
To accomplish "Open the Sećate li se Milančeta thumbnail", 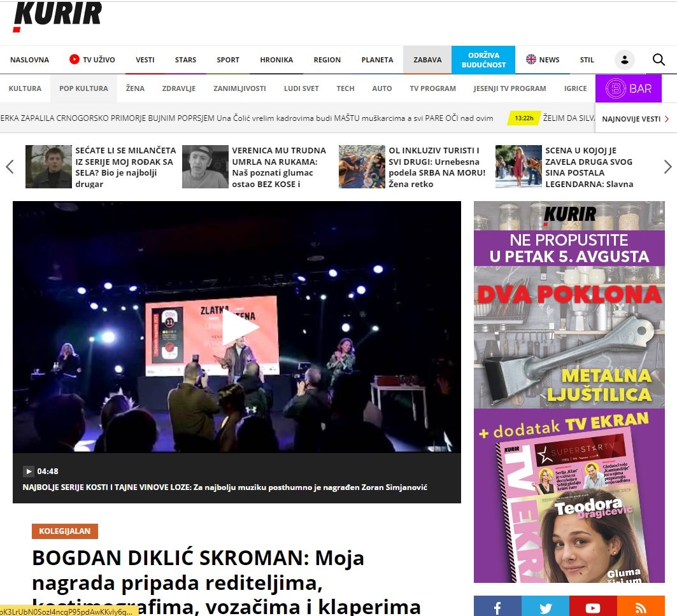I will (48, 167).
